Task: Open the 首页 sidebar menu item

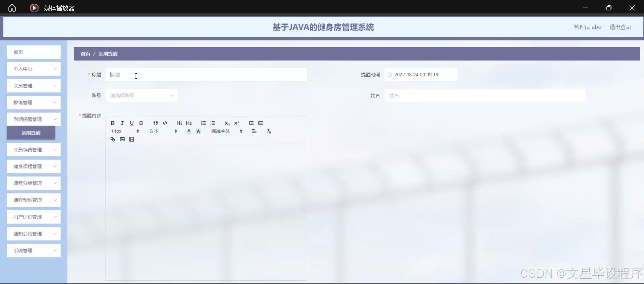Action: [x=34, y=52]
